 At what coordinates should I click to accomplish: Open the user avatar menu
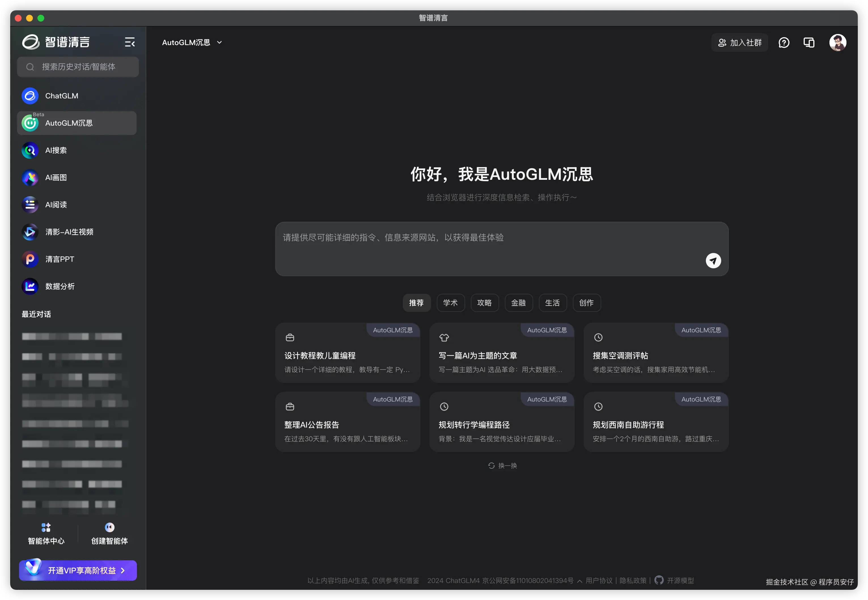click(838, 43)
